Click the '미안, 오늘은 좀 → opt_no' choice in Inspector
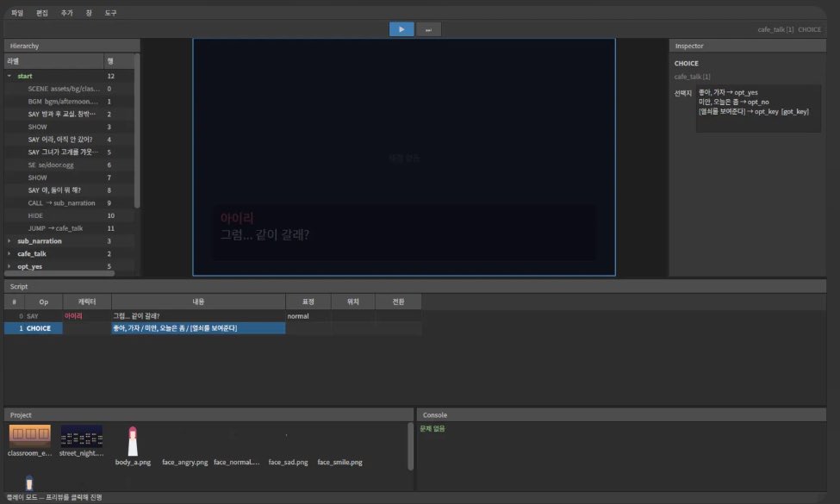This screenshot has width=840, height=504. point(733,102)
